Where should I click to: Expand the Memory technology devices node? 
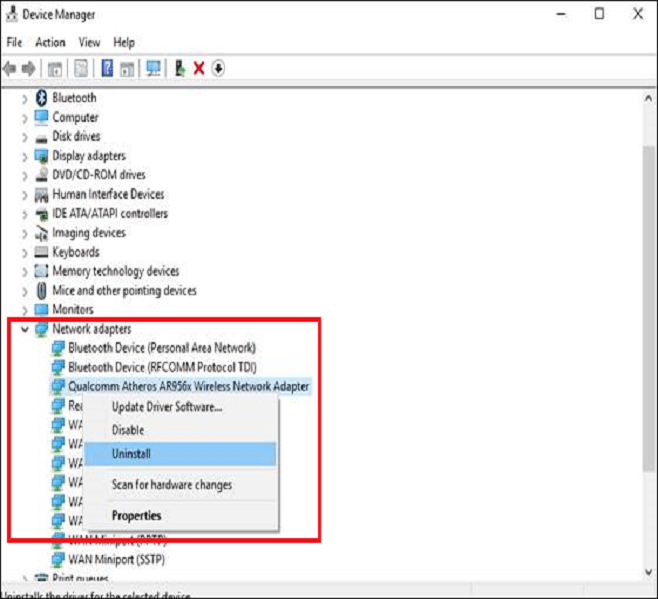(x=24, y=272)
